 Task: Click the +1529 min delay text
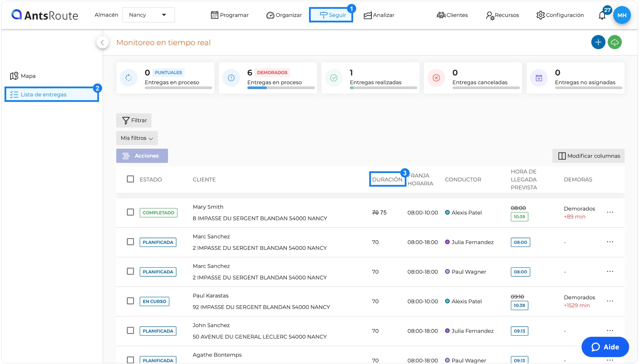tap(577, 305)
